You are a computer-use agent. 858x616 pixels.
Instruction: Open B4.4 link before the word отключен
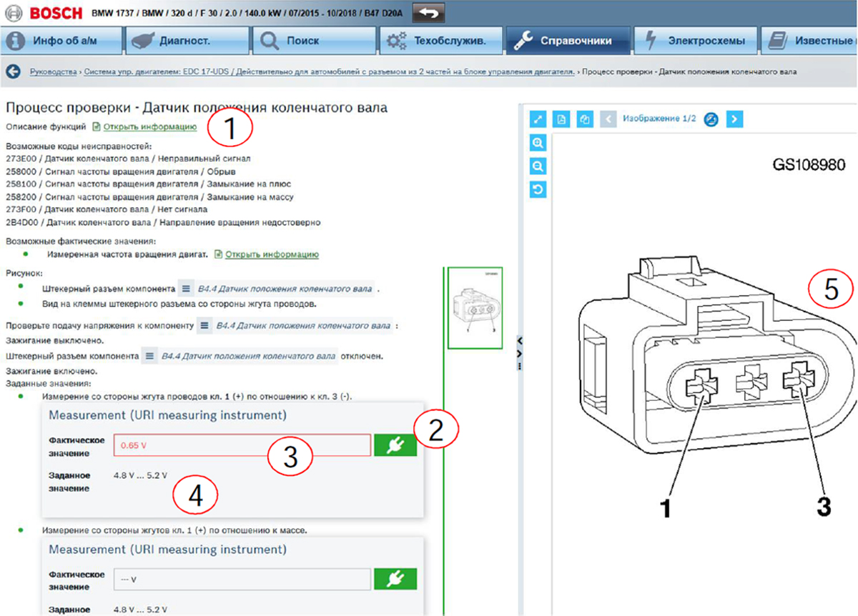[x=248, y=355]
